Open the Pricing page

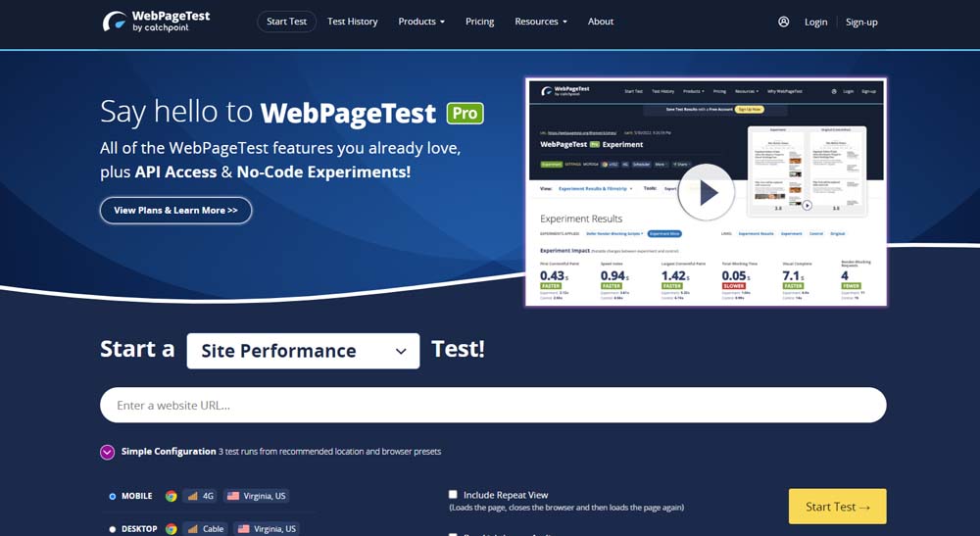tap(479, 22)
